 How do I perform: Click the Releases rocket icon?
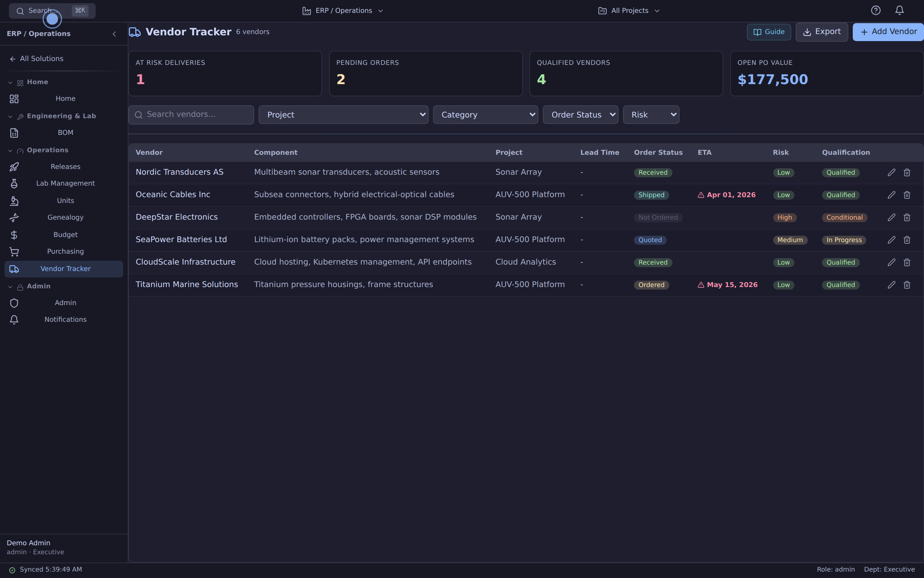pyautogui.click(x=14, y=167)
